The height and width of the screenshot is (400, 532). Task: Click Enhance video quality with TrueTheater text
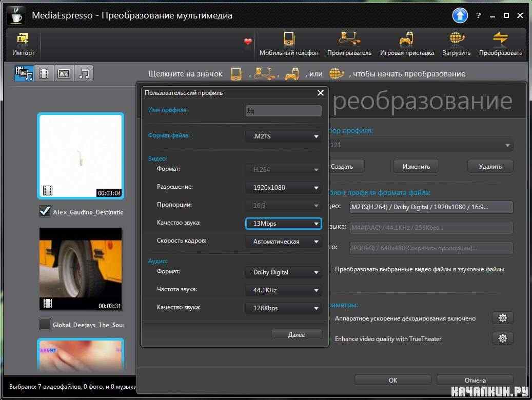tap(388, 338)
